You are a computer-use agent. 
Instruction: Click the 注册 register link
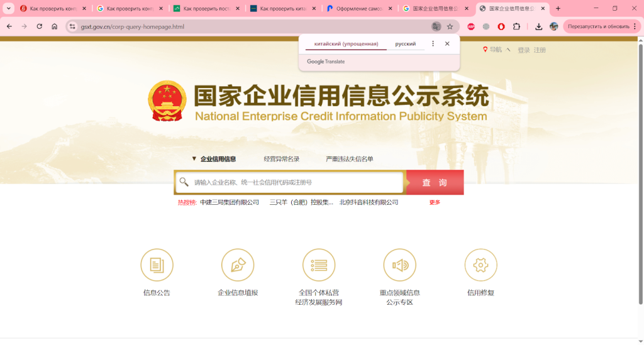(540, 50)
